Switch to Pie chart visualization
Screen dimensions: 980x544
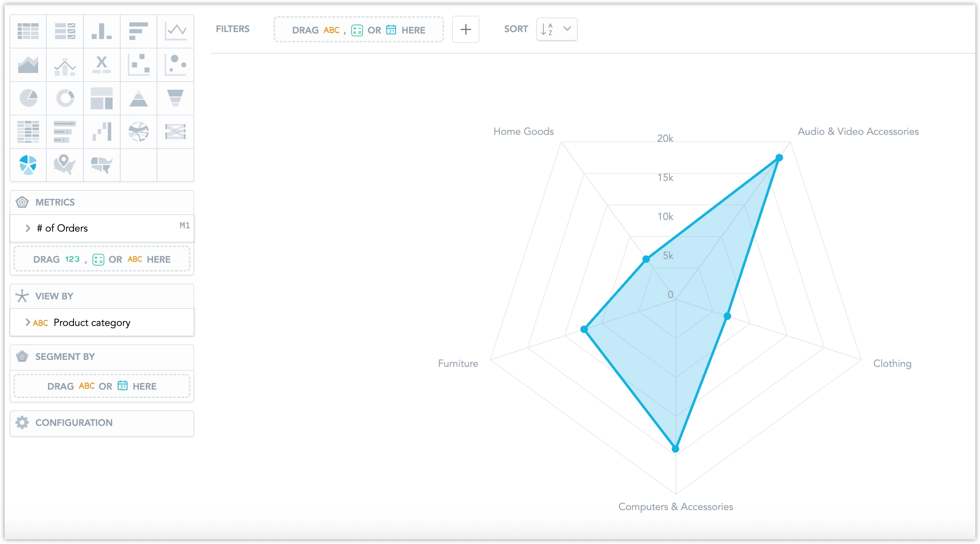click(x=28, y=98)
